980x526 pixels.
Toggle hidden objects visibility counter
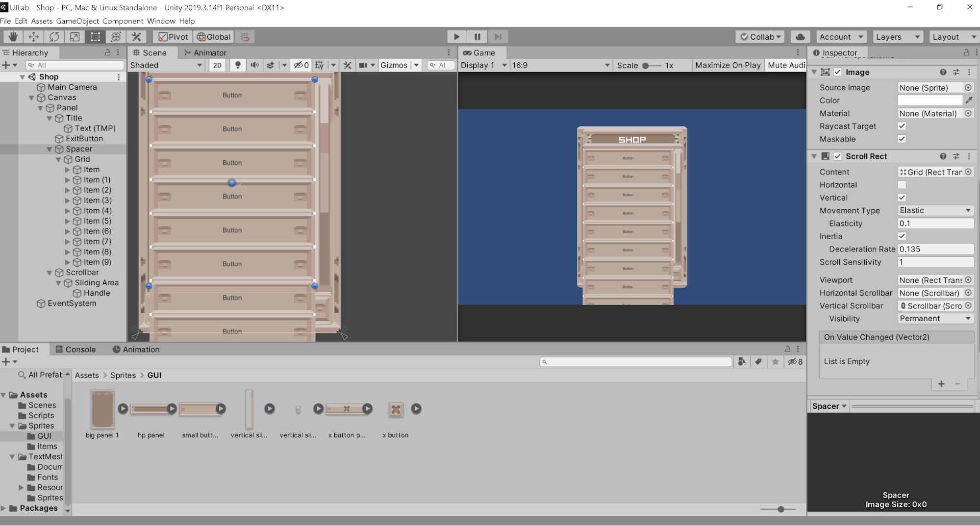301,65
